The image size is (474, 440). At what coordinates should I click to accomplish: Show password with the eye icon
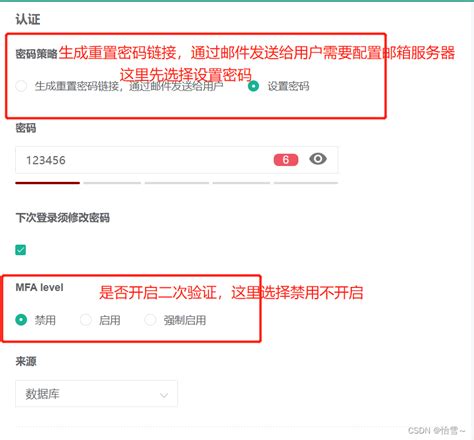(318, 159)
